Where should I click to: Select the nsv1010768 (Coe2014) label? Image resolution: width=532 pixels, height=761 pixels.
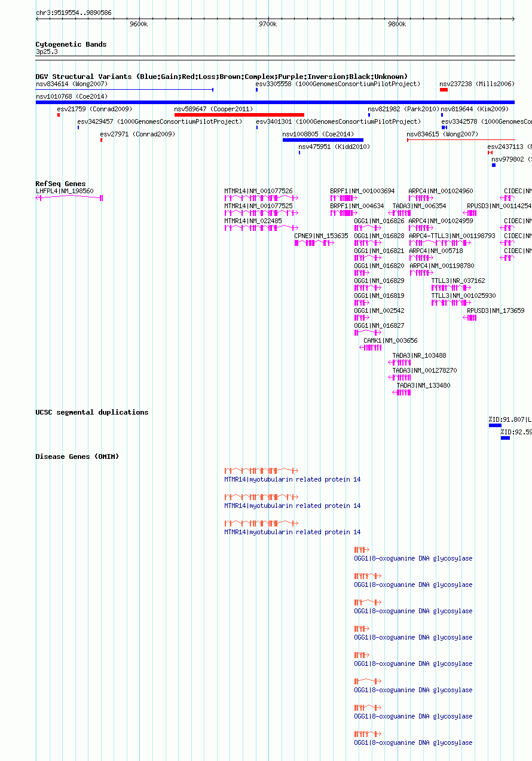(x=72, y=96)
